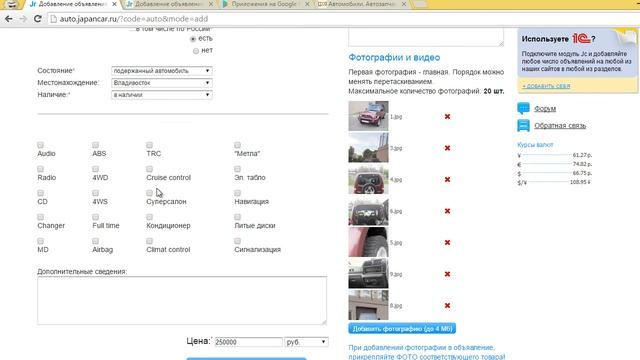Check the Суперсалон checkbox
This screenshot has width=640, height=360.
(x=149, y=193)
